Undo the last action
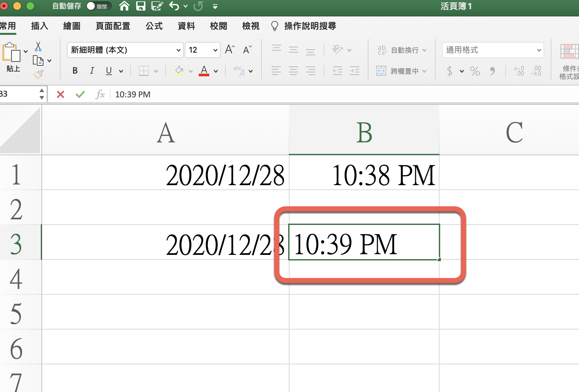This screenshot has height=392, width=579. [174, 6]
